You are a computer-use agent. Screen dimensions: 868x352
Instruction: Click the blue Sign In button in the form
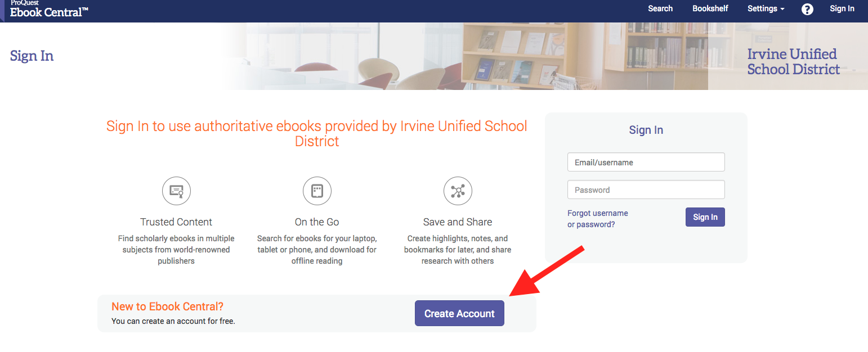coord(705,216)
